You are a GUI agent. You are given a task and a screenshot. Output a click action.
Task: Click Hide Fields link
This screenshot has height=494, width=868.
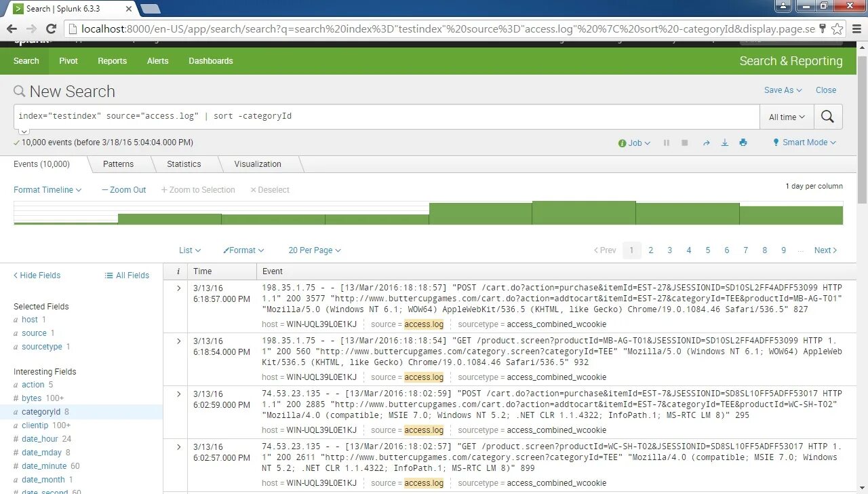pos(37,275)
